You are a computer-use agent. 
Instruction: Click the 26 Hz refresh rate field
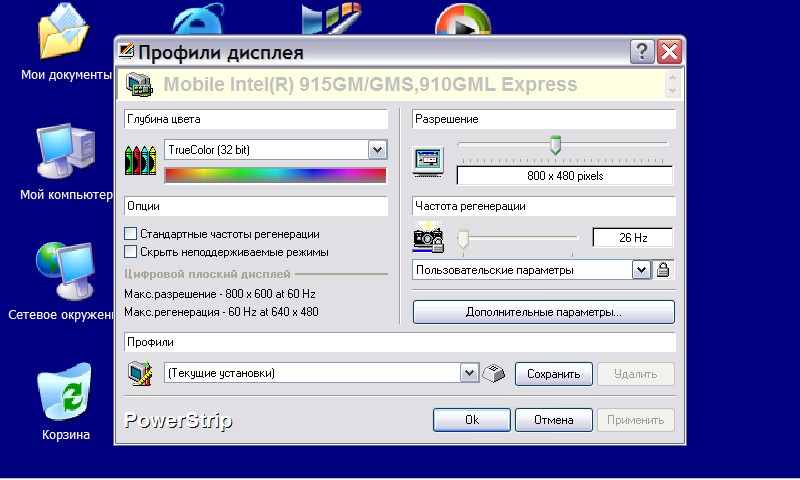pos(632,238)
